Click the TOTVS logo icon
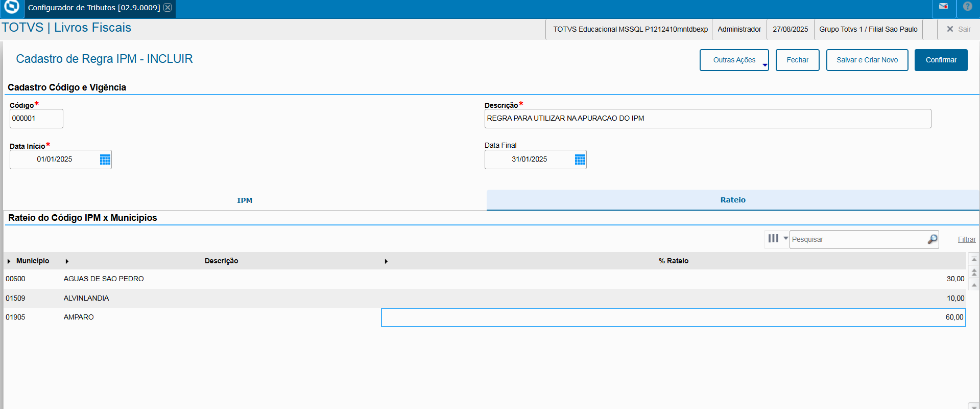980x409 pixels. [11, 7]
